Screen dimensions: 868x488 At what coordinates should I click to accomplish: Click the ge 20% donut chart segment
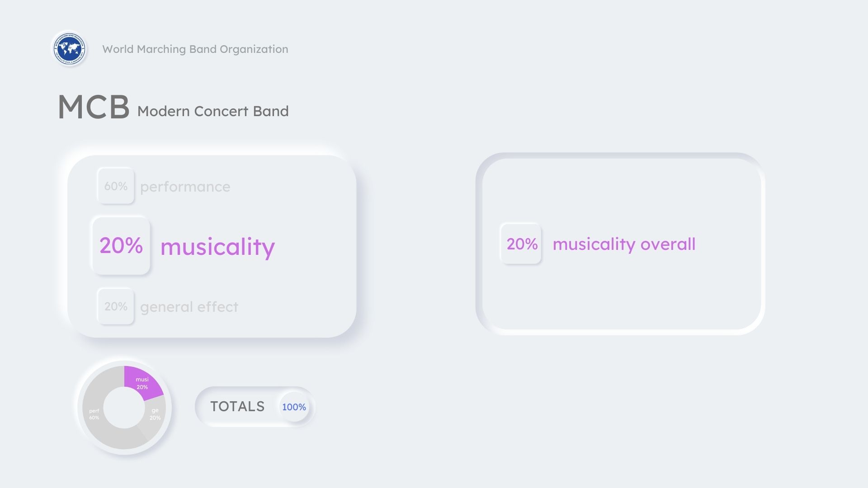coord(155,414)
